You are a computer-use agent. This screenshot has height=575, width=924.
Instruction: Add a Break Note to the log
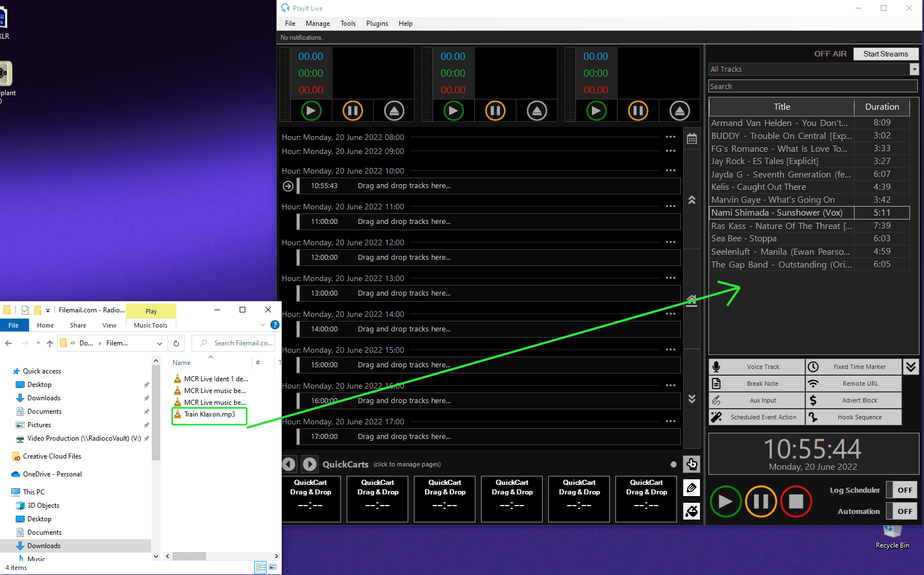[756, 383]
